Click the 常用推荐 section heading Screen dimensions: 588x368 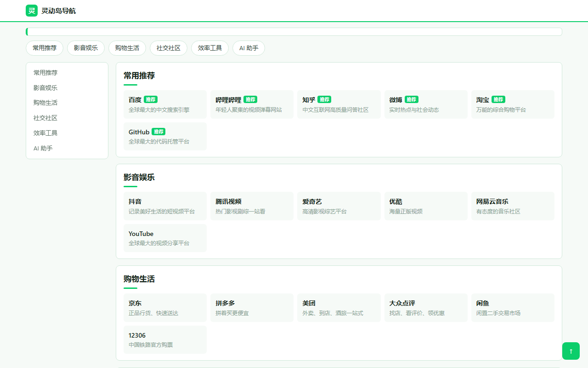[x=139, y=75]
